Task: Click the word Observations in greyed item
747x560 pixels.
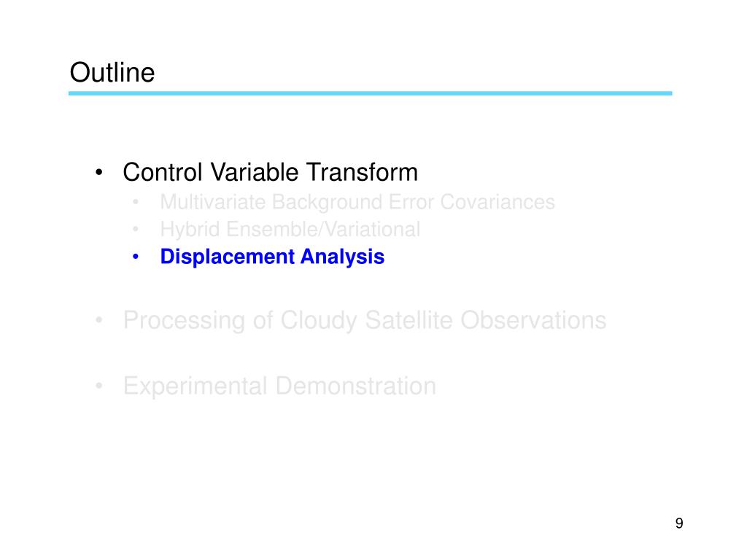Action: coord(533,320)
